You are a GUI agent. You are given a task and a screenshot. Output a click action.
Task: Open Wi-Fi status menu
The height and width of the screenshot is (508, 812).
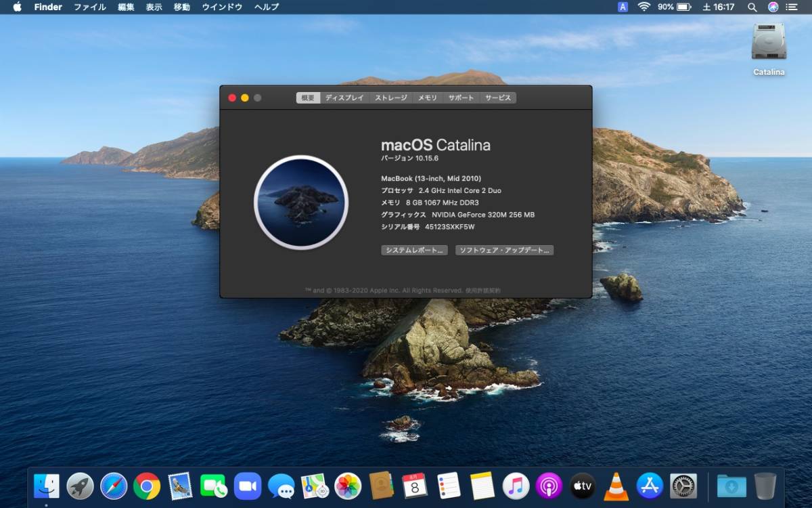coord(644,7)
